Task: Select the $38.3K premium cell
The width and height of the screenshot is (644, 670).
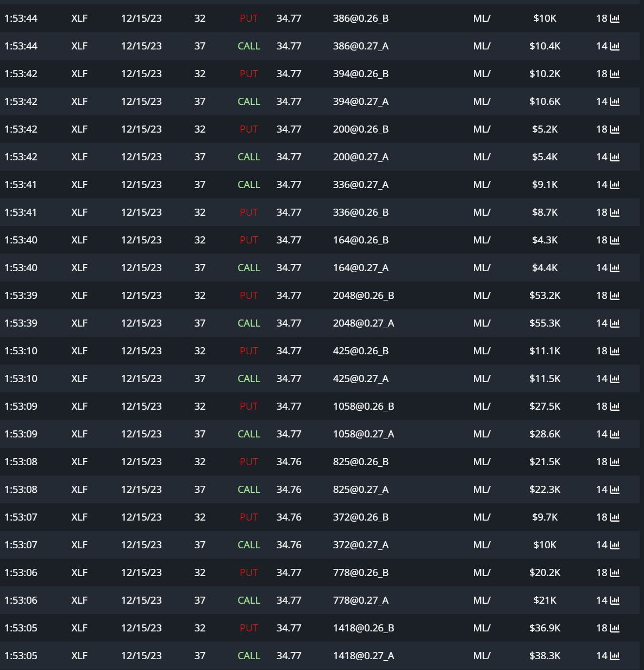Action: click(545, 656)
